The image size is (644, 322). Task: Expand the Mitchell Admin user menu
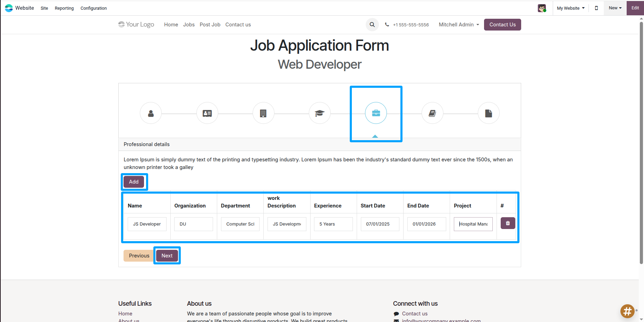(459, 25)
